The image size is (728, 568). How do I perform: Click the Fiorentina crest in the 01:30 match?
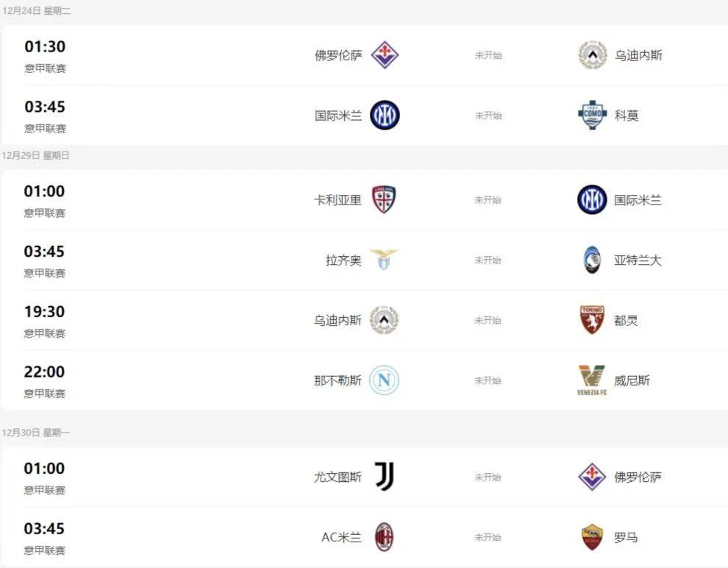pos(385,54)
